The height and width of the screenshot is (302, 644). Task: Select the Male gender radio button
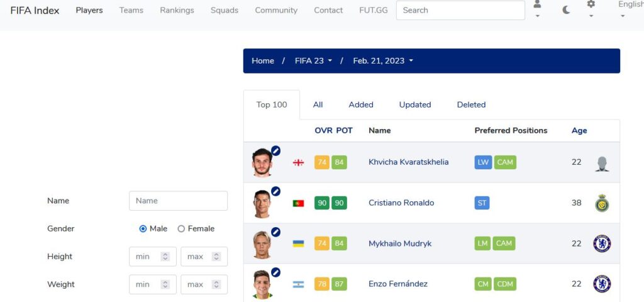(143, 229)
